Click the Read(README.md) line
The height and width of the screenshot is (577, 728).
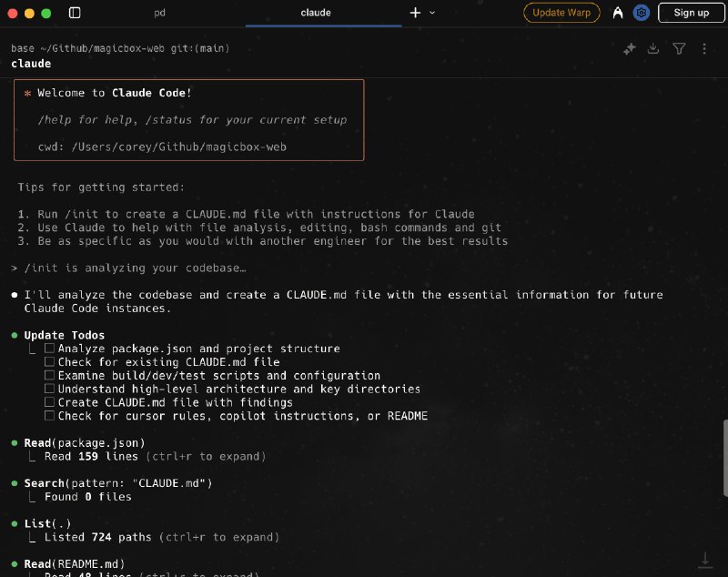click(75, 564)
